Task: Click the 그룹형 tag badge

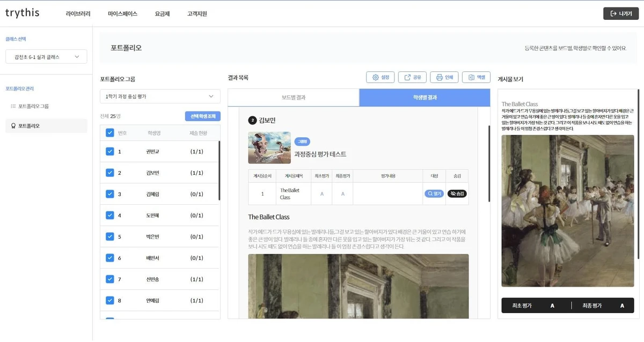Action: [x=302, y=142]
